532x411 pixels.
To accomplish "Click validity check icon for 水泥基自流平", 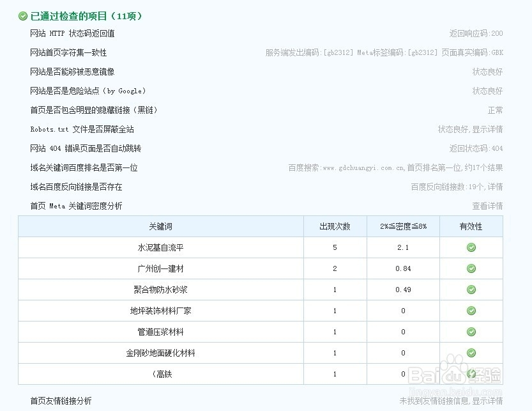I will tap(471, 247).
